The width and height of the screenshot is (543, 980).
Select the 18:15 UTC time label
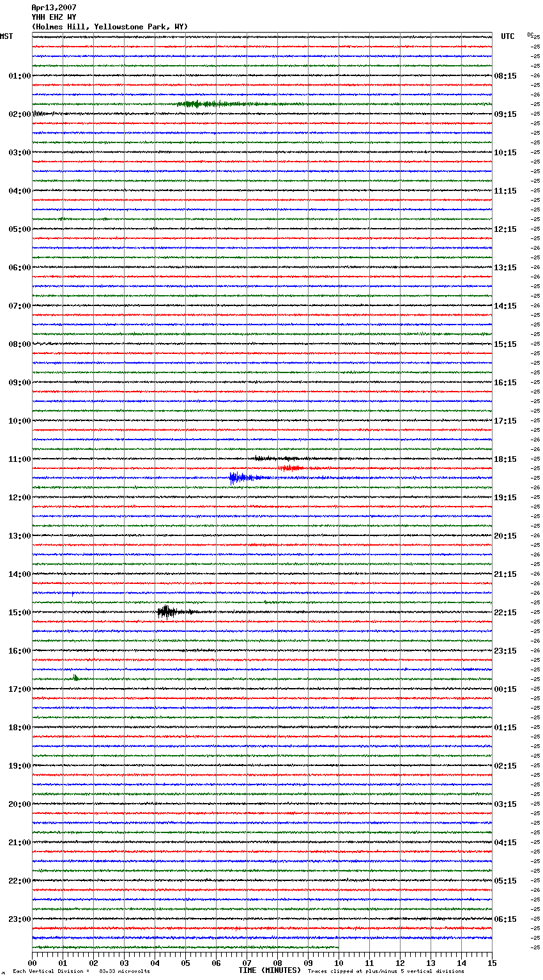(x=505, y=459)
